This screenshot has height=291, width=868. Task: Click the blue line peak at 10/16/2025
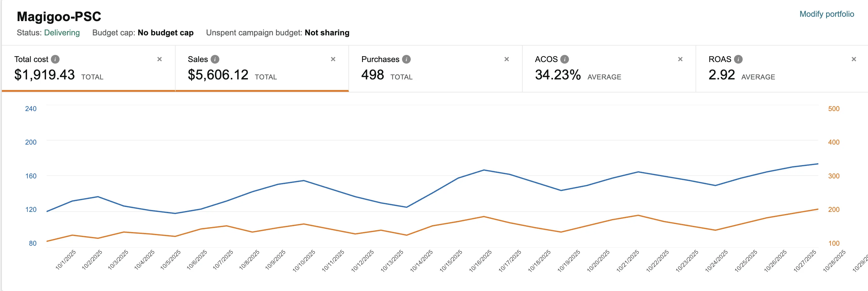coord(484,170)
